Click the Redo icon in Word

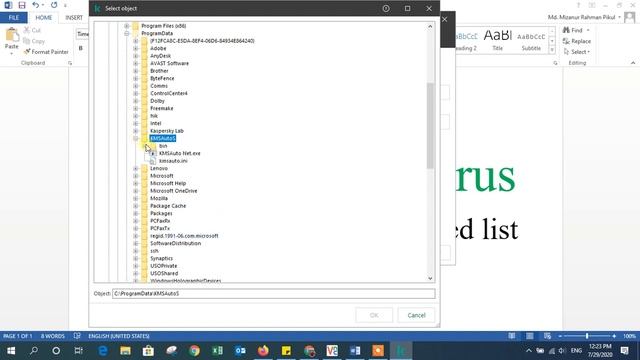click(x=54, y=5)
